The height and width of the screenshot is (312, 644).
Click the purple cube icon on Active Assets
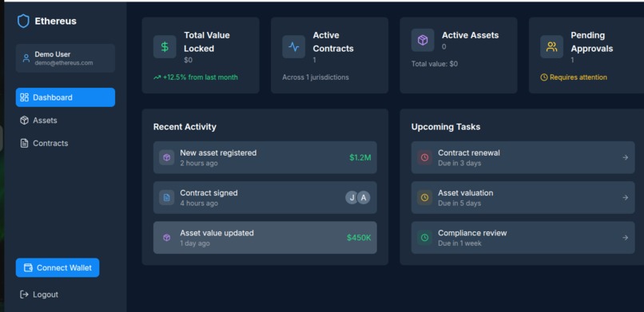[x=423, y=40]
